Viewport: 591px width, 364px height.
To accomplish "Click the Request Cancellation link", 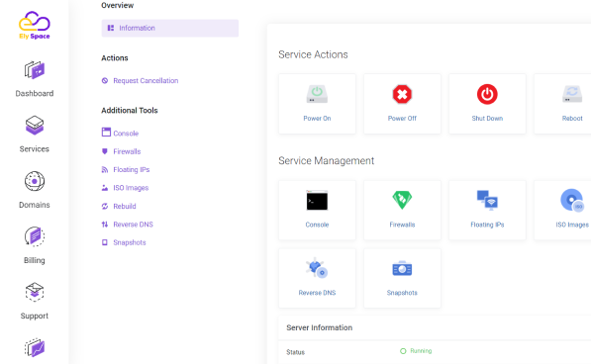I will 146,80.
